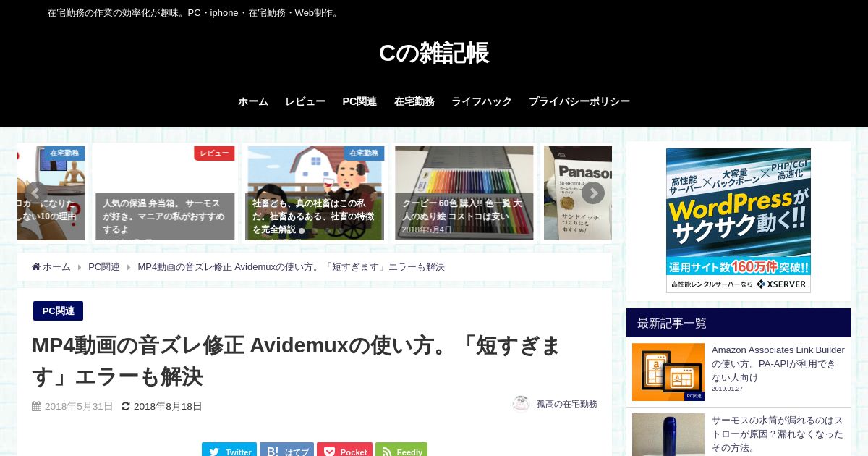Click the PC関連 breadcrumb link

point(104,267)
